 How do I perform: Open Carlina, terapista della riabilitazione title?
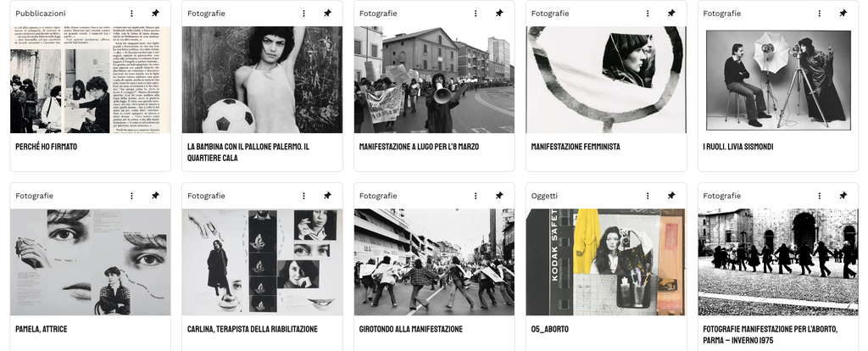[x=253, y=329]
